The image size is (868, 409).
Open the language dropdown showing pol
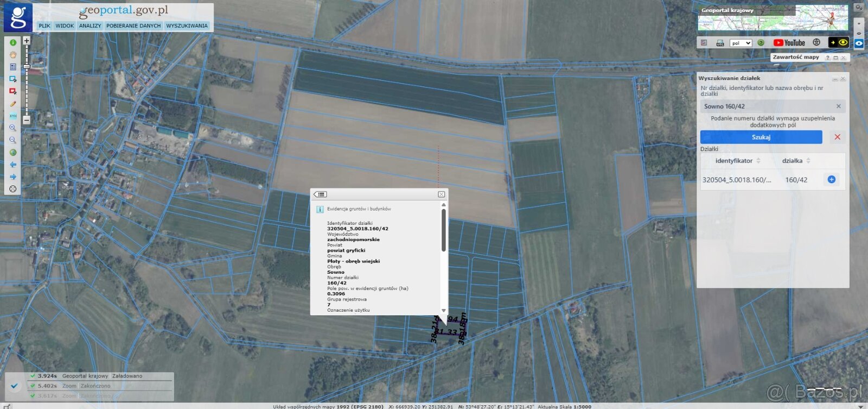pos(741,43)
